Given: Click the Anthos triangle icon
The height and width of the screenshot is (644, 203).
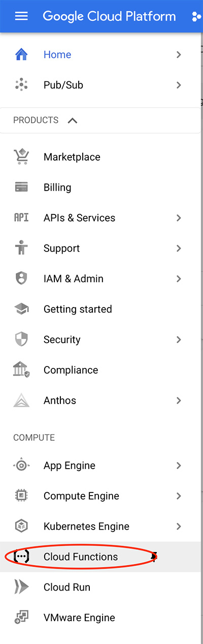Looking at the screenshot, I should coord(21,401).
